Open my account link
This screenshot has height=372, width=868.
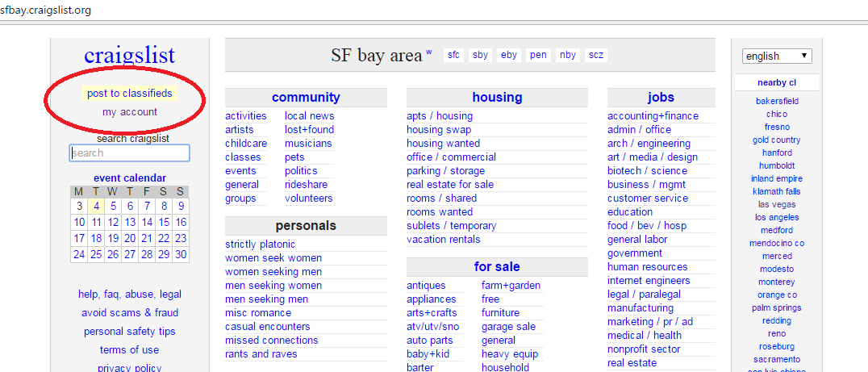tap(130, 112)
